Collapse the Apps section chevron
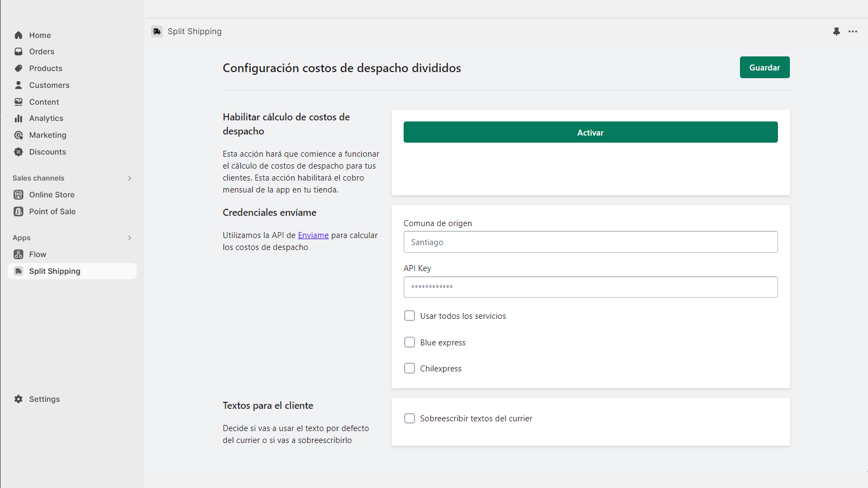This screenshot has height=488, width=868. tap(130, 237)
